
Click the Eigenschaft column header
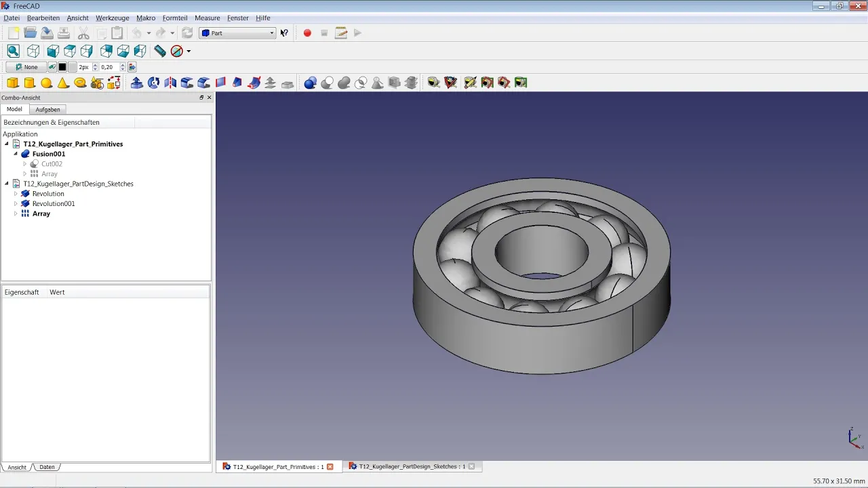tap(22, 292)
